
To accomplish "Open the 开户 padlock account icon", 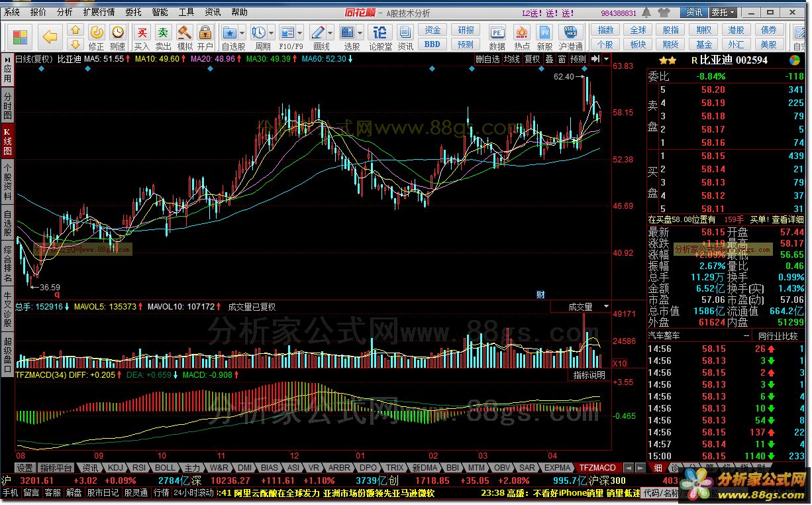I will click(205, 37).
